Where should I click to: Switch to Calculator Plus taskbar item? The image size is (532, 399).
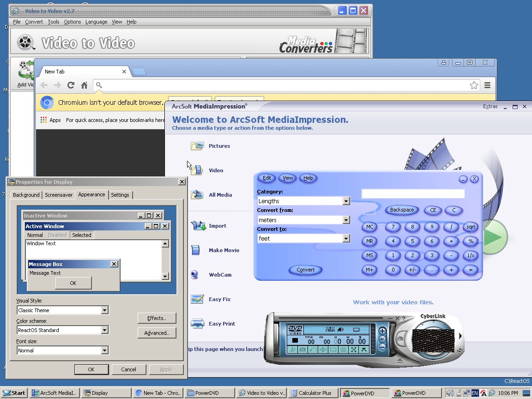[312, 393]
